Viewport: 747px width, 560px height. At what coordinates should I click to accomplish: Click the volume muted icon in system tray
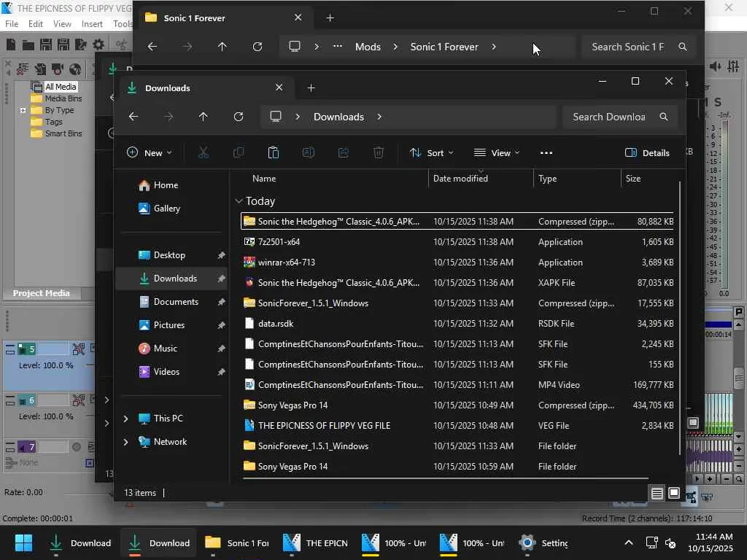670,542
